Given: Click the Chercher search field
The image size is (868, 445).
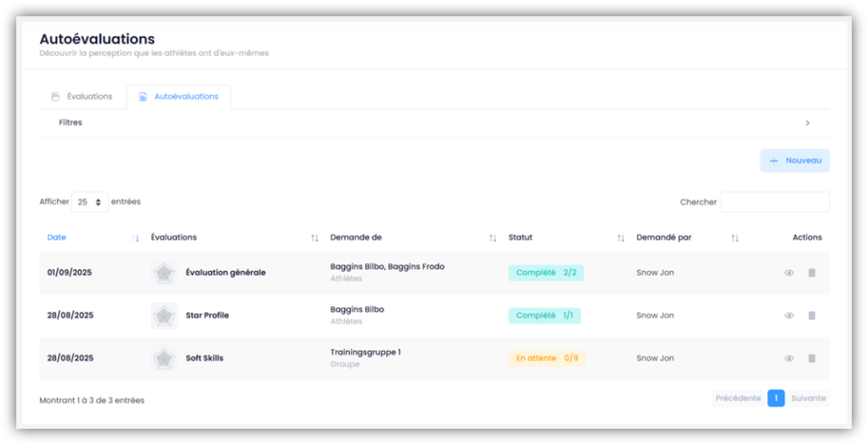Looking at the screenshot, I should [x=774, y=203].
